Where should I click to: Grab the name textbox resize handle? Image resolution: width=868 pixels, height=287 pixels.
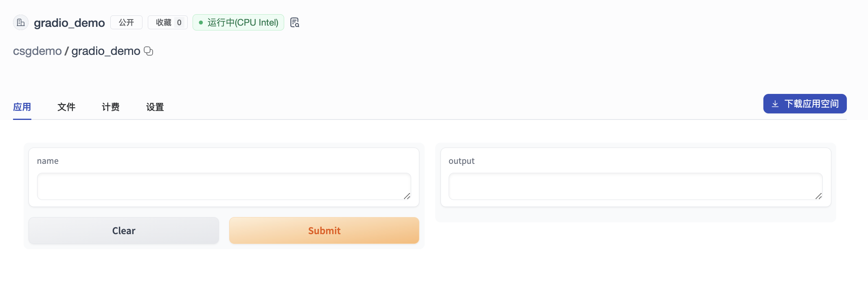[407, 196]
